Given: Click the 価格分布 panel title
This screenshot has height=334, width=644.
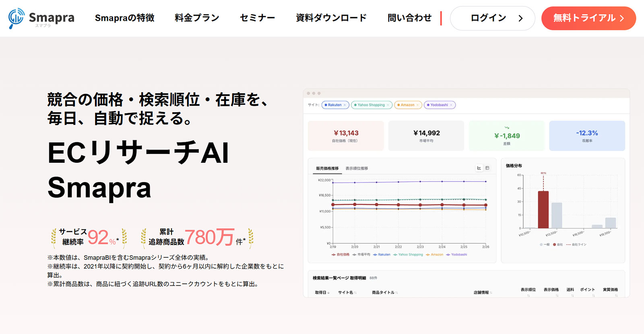Looking at the screenshot, I should coord(514,166).
